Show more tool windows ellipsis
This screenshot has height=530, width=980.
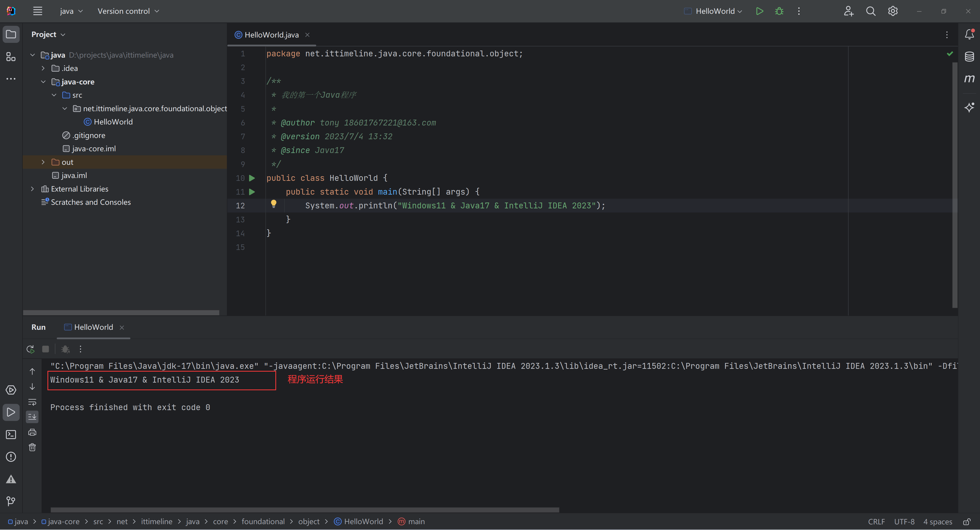pos(11,79)
